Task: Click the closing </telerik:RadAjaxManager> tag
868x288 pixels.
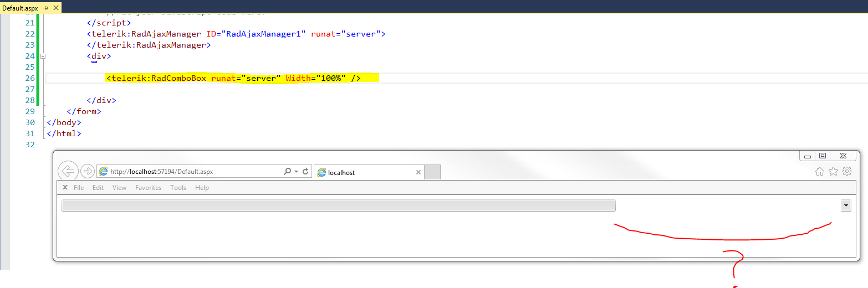Action: pyautogui.click(x=149, y=45)
